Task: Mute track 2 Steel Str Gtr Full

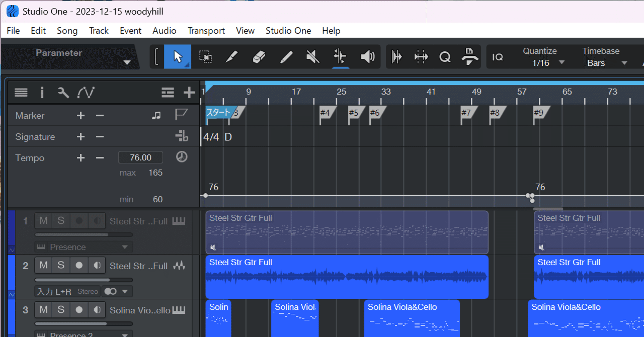Action: (x=43, y=265)
